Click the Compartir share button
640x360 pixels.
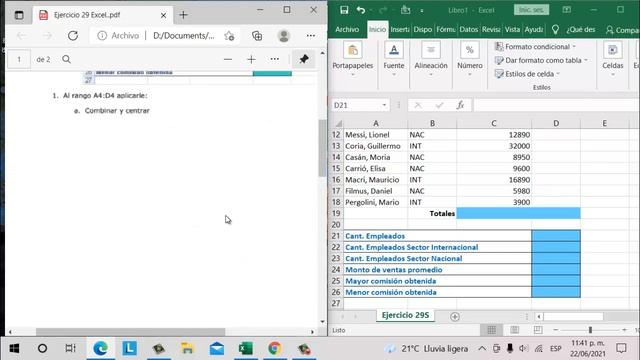pos(622,30)
